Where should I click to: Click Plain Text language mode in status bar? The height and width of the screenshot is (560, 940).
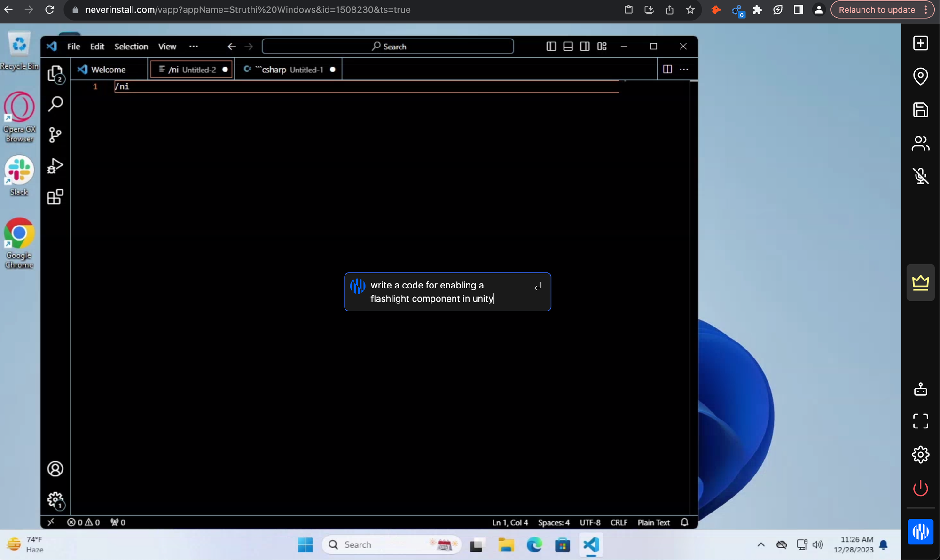[653, 522]
